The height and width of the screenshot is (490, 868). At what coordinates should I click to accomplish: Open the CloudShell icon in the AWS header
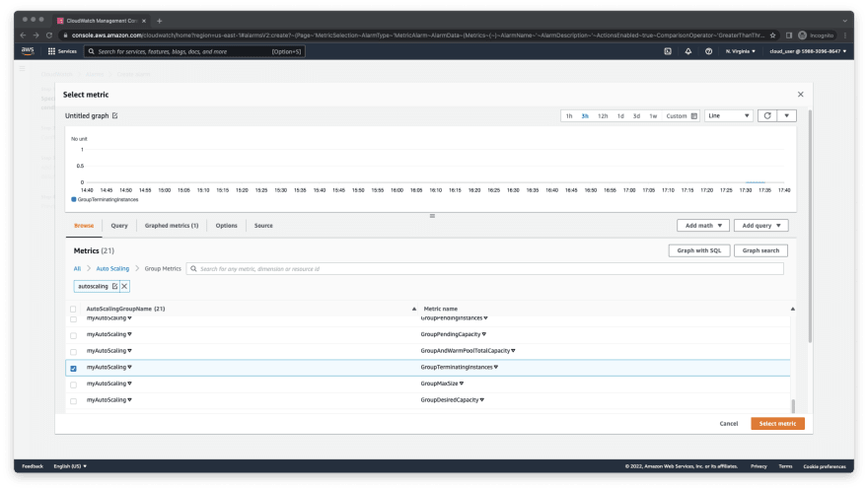tap(668, 51)
